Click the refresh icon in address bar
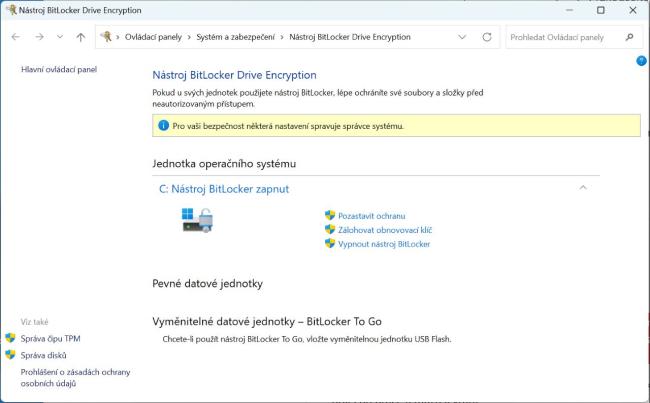The height and width of the screenshot is (403, 650). point(487,37)
